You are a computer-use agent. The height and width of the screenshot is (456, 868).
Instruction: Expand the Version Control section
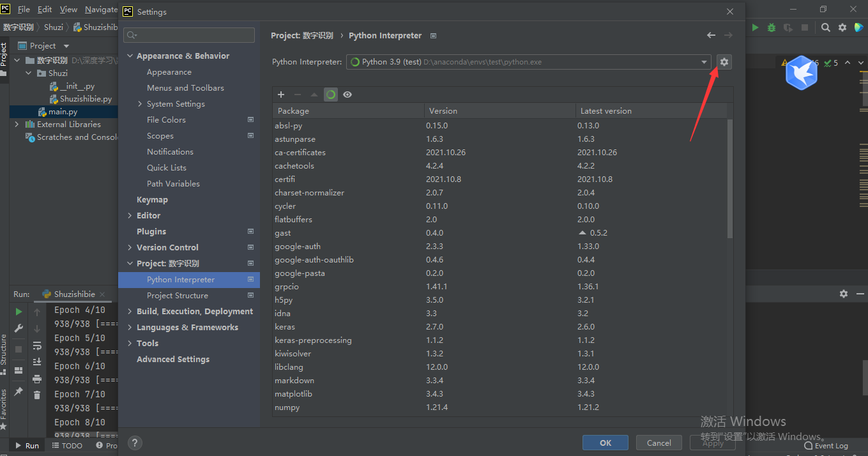pyautogui.click(x=130, y=248)
